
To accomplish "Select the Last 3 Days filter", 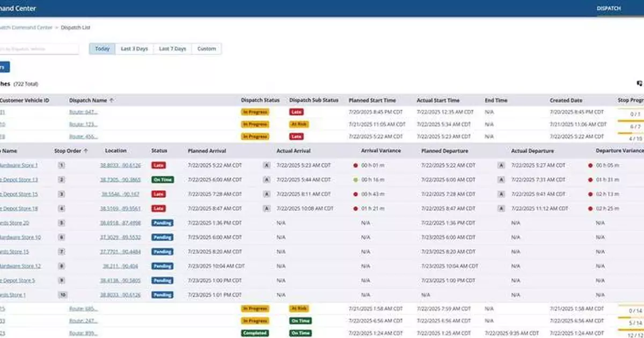I will tap(134, 49).
